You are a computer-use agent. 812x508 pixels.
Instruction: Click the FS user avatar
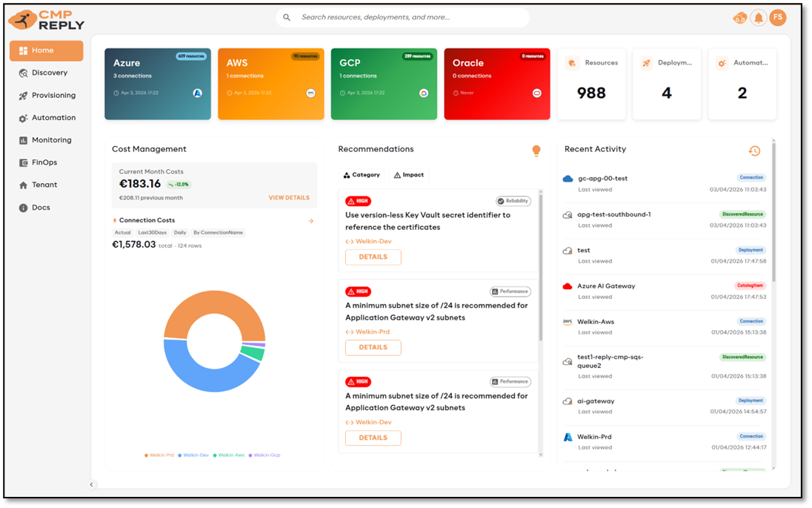[x=777, y=18]
